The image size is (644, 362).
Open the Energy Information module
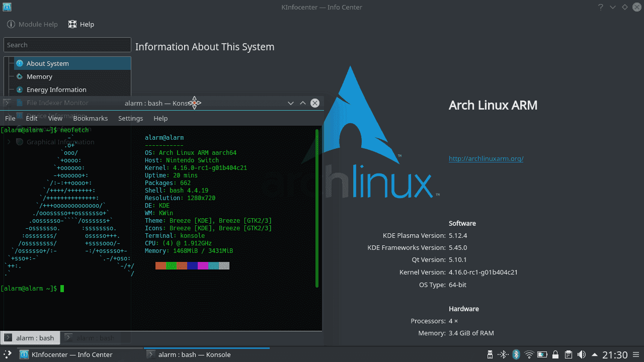pyautogui.click(x=72, y=89)
